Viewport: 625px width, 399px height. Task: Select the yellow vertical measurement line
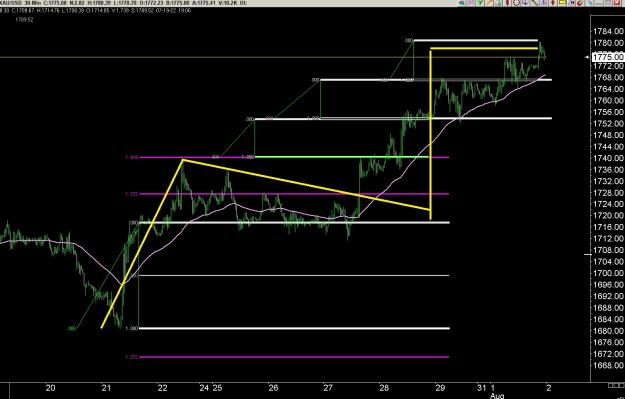431,134
